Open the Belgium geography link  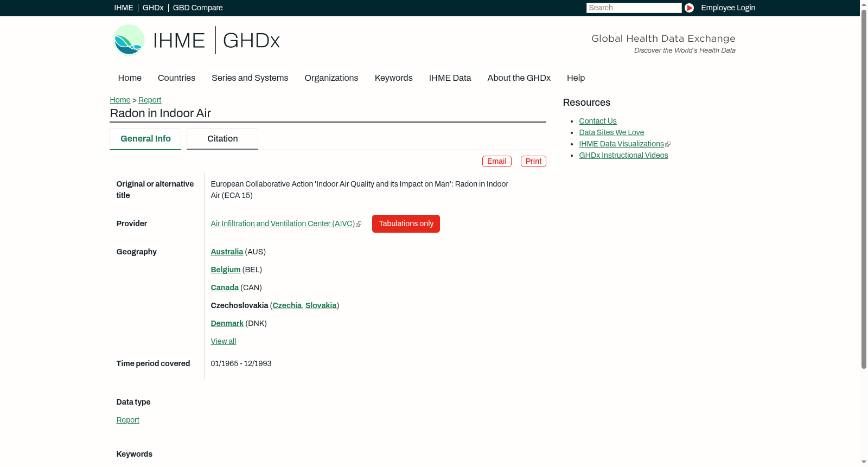[226, 270]
